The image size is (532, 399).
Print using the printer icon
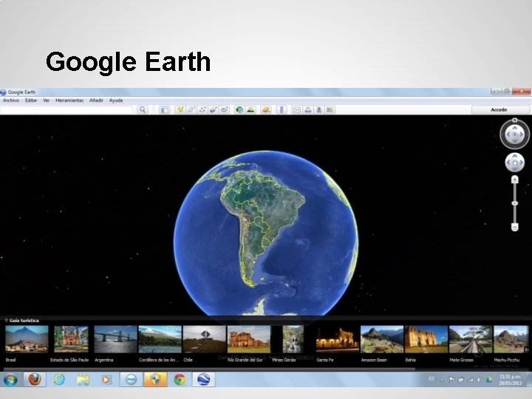click(308, 110)
